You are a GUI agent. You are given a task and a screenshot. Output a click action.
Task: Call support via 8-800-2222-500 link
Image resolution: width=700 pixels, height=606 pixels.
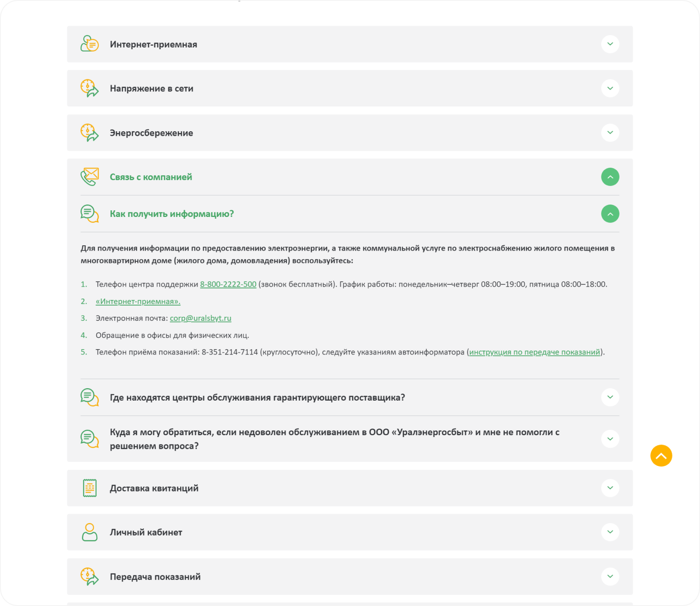[228, 284]
